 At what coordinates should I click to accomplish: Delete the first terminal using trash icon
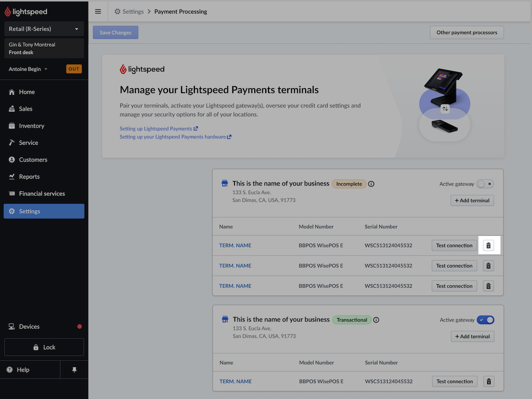488,245
